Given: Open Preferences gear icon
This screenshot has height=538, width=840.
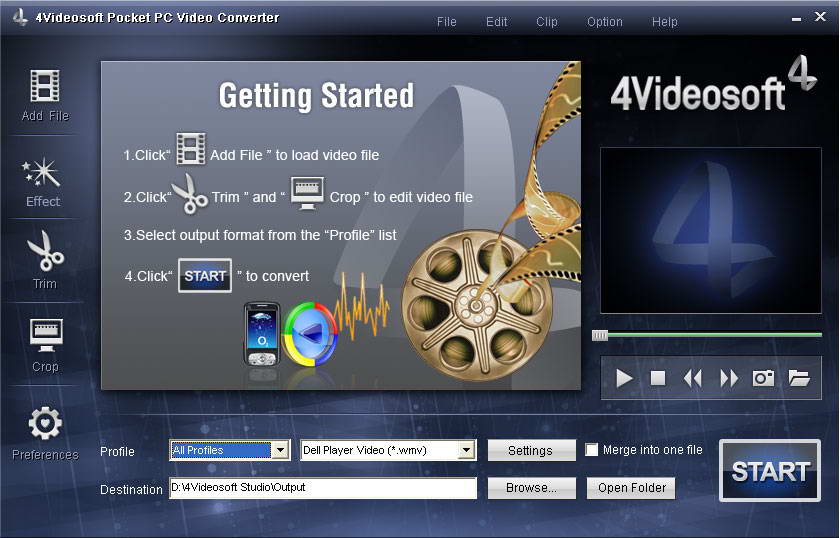Looking at the screenshot, I should [45, 423].
